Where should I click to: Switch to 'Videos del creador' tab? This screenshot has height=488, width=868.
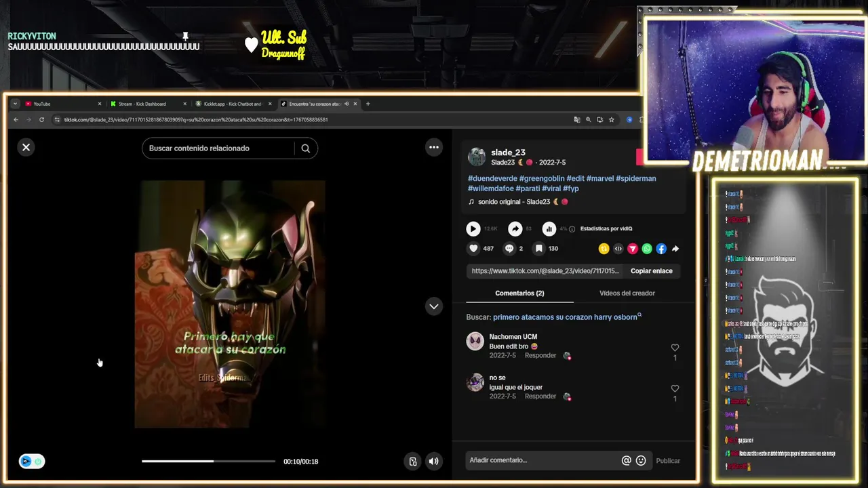[627, 293]
